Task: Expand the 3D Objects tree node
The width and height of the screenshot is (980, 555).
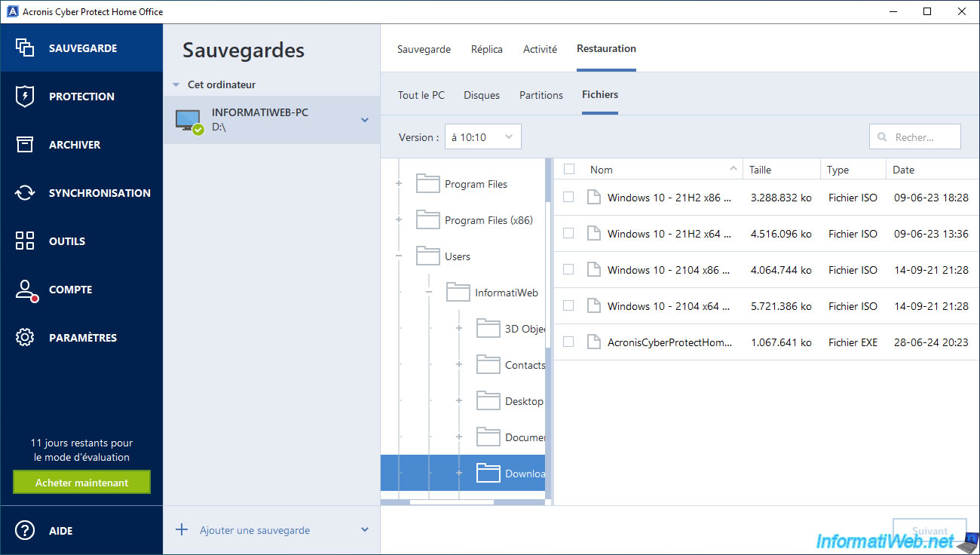Action: (x=459, y=329)
